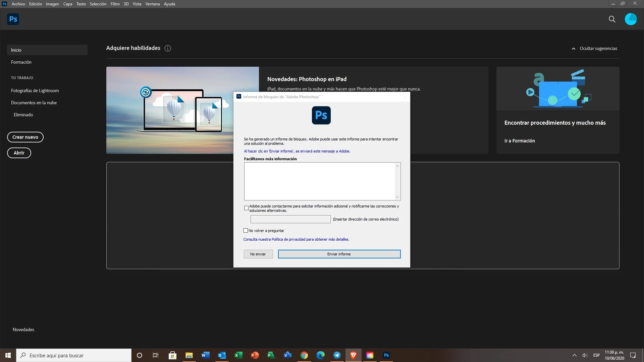Open Microsoft Word taskbar icon
644x362 pixels.
[205, 355]
